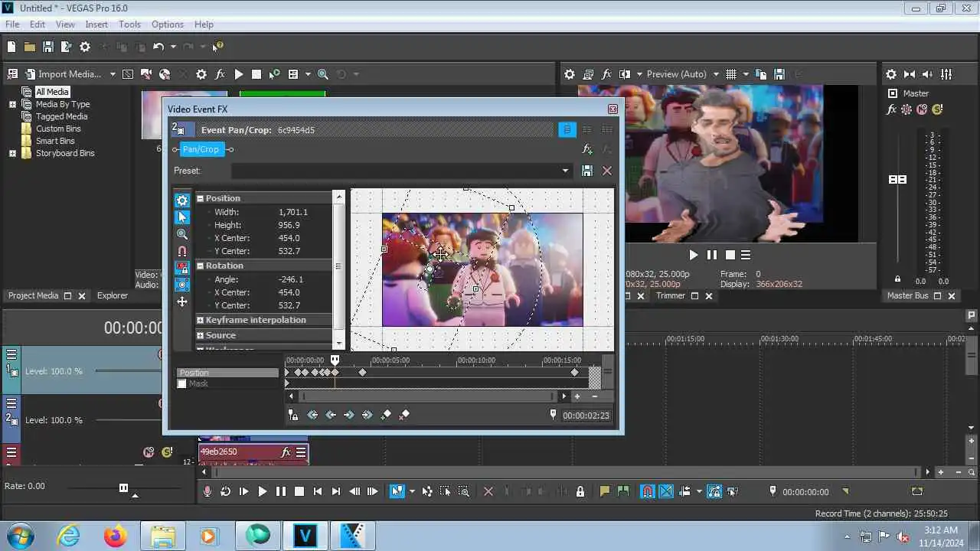Open the File menu
The width and height of the screenshot is (980, 551).
12,24
